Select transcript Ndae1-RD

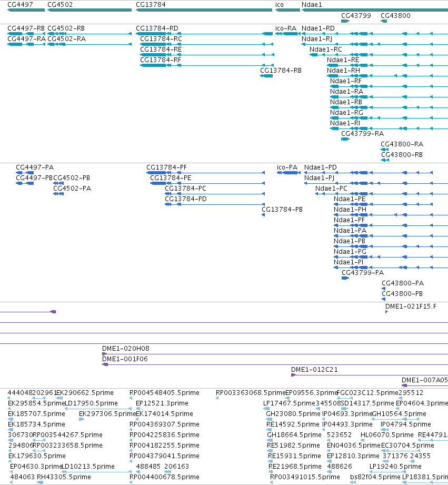tap(318, 28)
